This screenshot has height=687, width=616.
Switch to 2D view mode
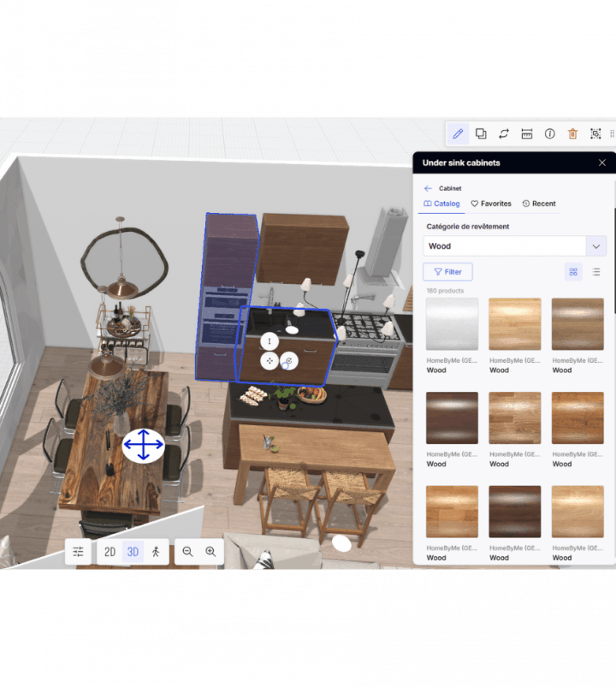point(110,552)
